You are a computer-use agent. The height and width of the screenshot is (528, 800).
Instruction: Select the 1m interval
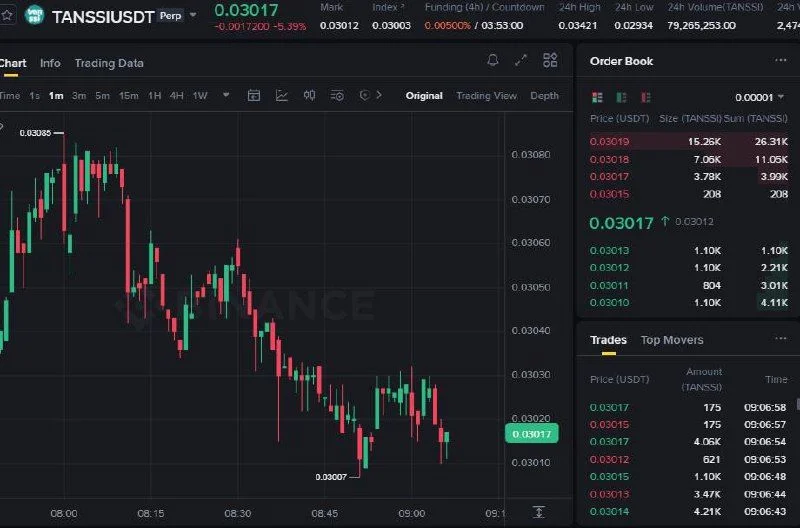click(56, 95)
